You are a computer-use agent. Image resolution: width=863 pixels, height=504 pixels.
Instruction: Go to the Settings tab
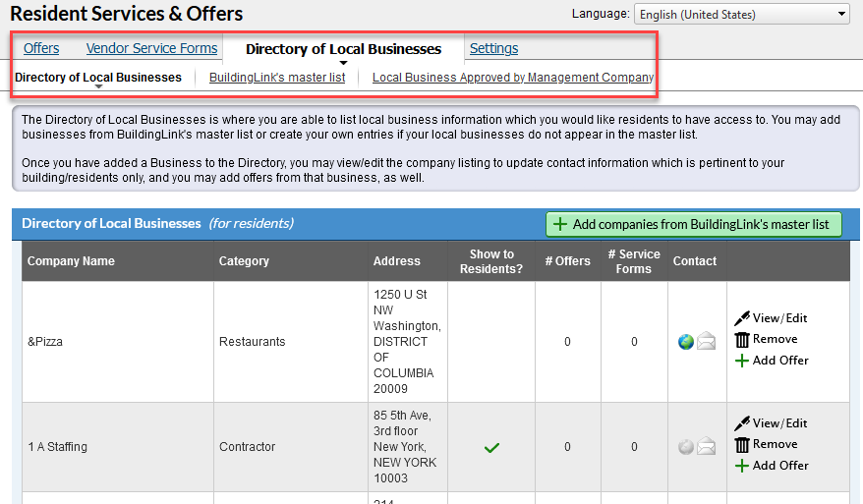coord(493,48)
